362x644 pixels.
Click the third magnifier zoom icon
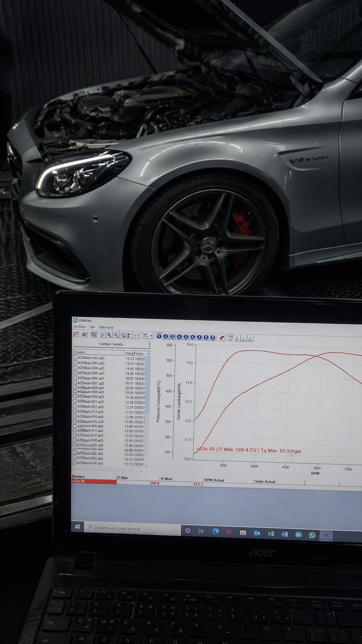coord(122,335)
